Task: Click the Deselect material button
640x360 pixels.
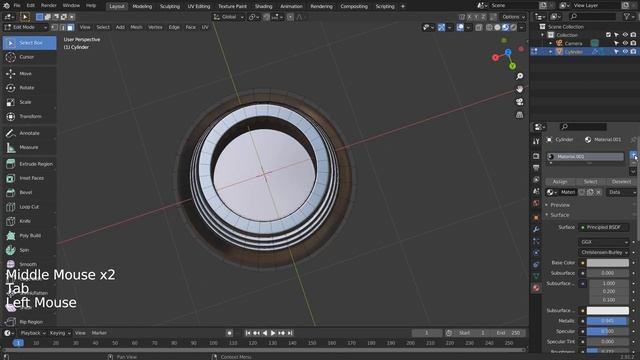Action: (x=621, y=182)
